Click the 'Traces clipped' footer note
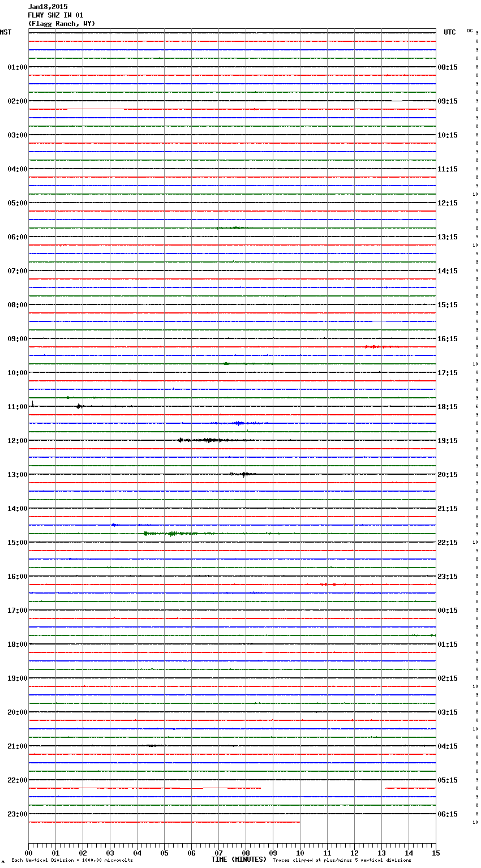The width and height of the screenshot is (481, 868). pos(342,861)
